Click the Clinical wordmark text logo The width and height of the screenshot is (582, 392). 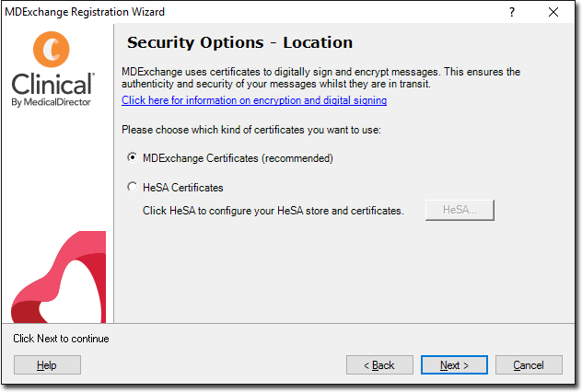(52, 84)
